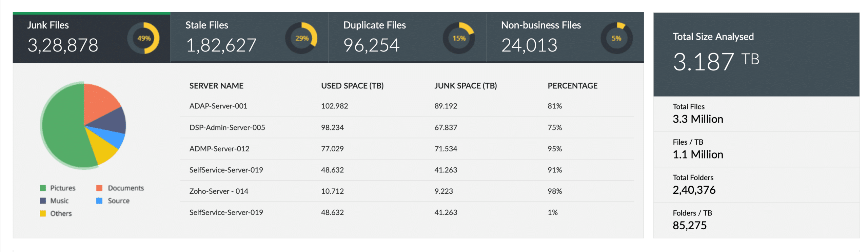868x252 pixels.
Task: Select DSP-Admin-Server-005 server name
Action: tap(227, 127)
